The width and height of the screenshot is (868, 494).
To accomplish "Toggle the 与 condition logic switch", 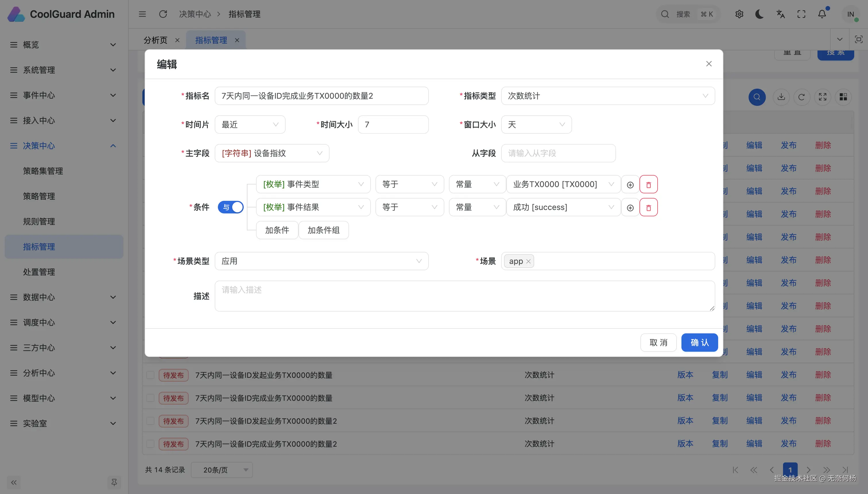I will (230, 207).
